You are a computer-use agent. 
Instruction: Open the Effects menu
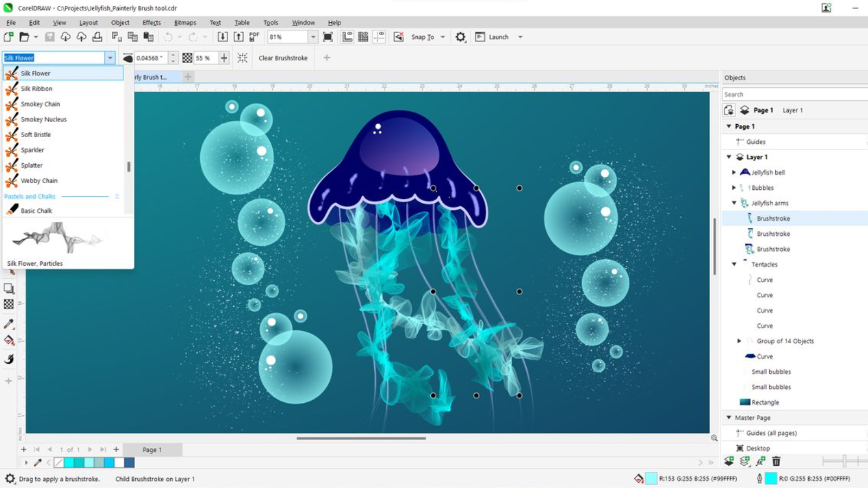point(151,22)
